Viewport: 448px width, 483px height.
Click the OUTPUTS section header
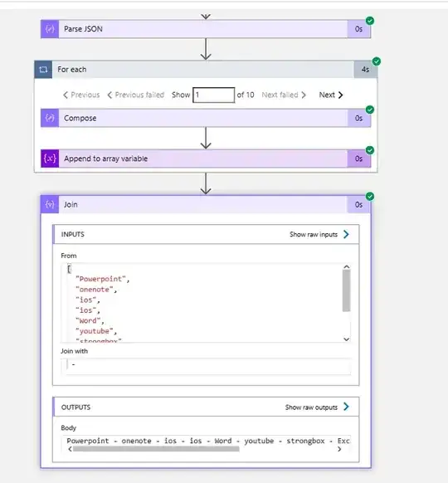[206, 407]
